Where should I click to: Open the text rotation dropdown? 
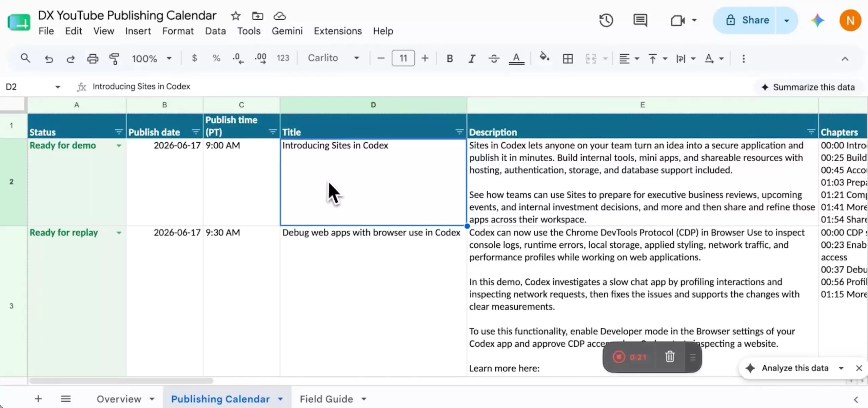(714, 59)
